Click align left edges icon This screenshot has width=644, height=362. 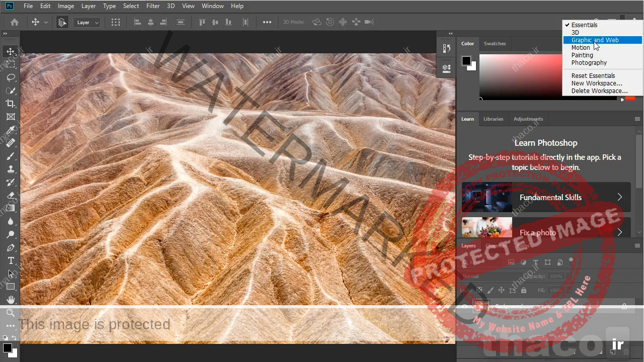pyautogui.click(x=137, y=22)
